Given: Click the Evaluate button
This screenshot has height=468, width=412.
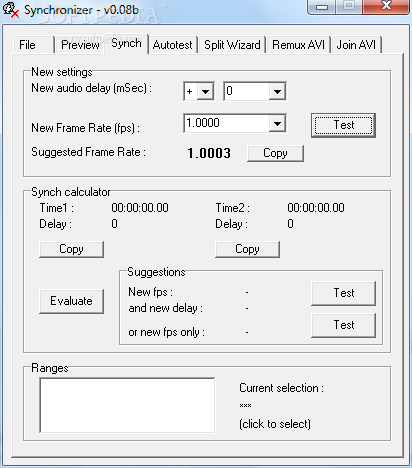Looking at the screenshot, I should tap(71, 301).
